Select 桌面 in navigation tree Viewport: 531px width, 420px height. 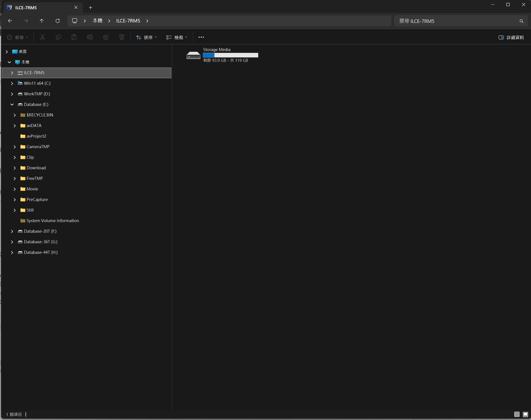click(x=23, y=52)
